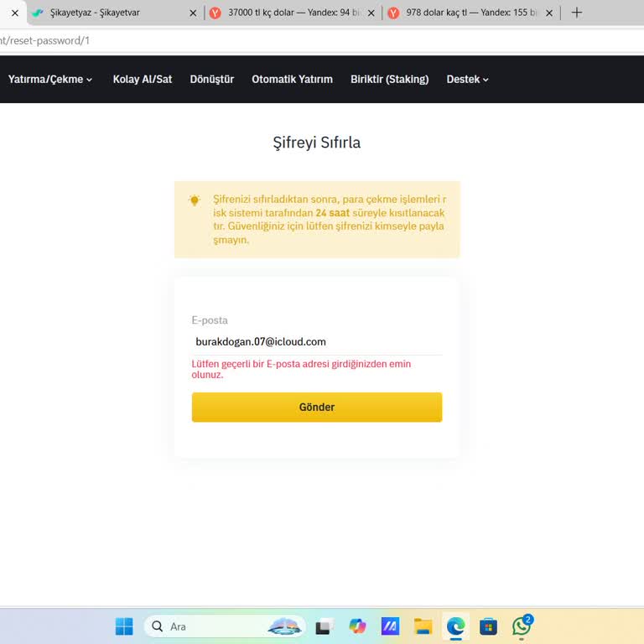
Task: Open Task View from taskbar
Action: coord(324,626)
